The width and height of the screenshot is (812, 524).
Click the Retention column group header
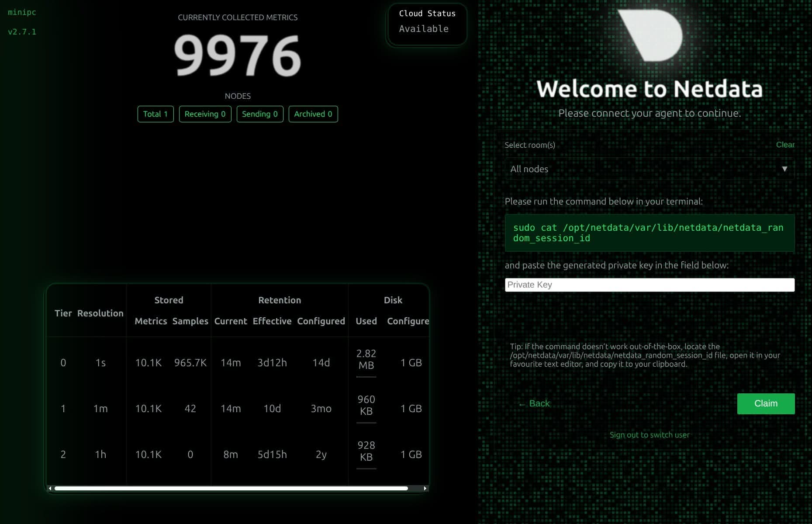pyautogui.click(x=280, y=300)
